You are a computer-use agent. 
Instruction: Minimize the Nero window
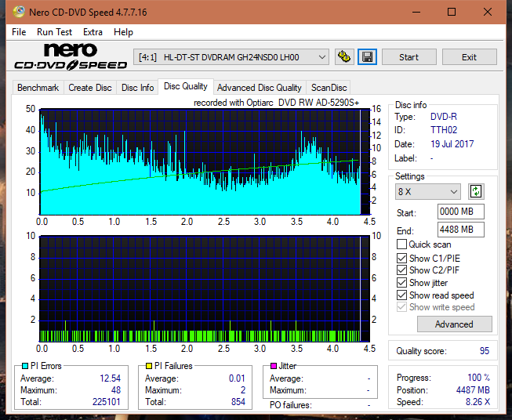click(x=416, y=12)
